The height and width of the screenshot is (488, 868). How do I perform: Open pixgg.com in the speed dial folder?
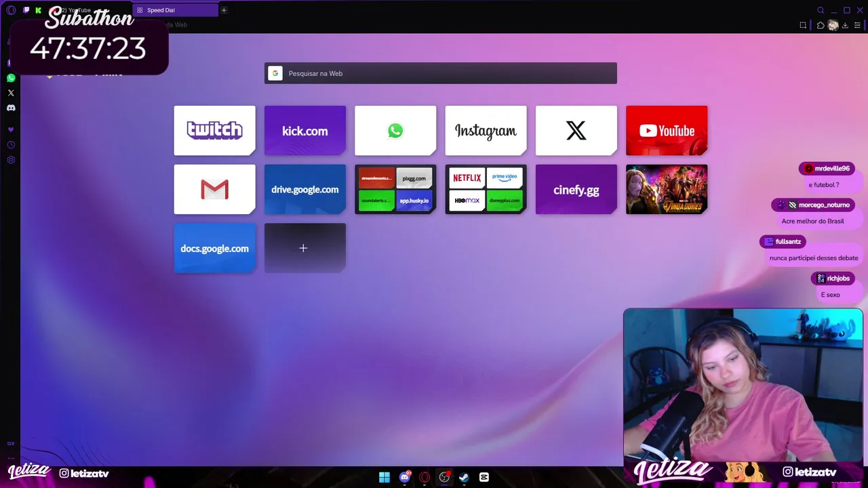(414, 178)
